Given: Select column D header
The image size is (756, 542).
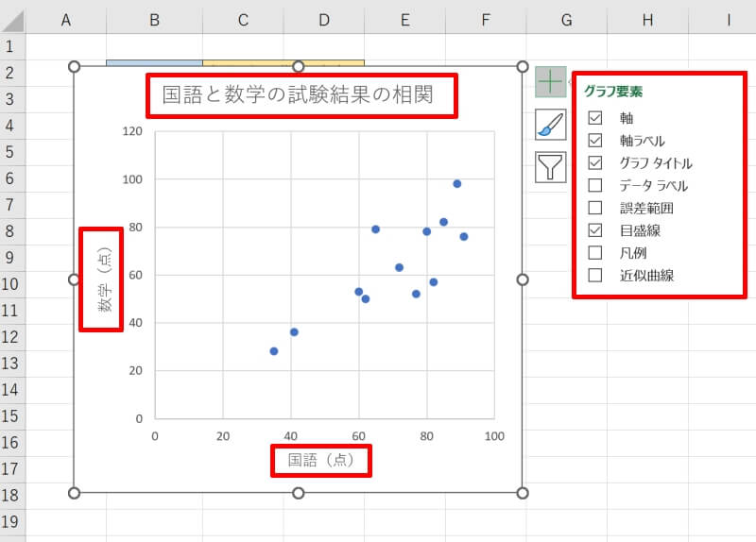Looking at the screenshot, I should 324,20.
